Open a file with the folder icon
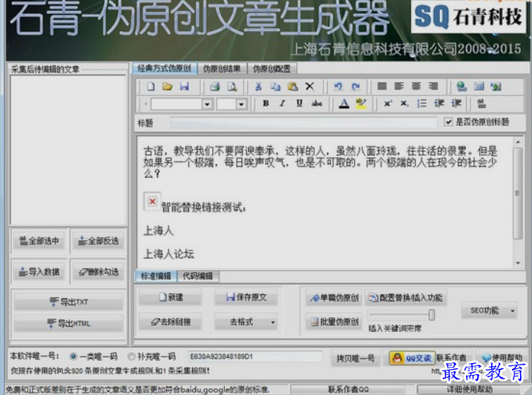532x395 pixels. [167, 87]
